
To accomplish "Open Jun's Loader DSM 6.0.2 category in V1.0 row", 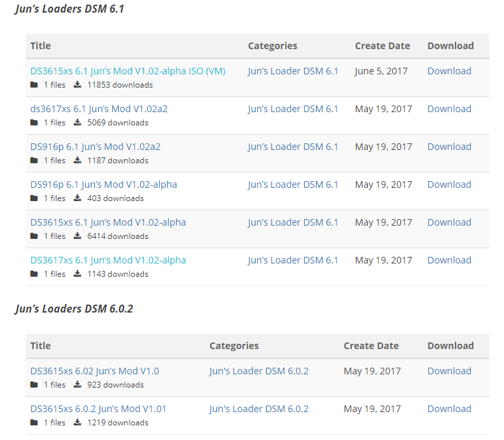I will click(x=259, y=371).
